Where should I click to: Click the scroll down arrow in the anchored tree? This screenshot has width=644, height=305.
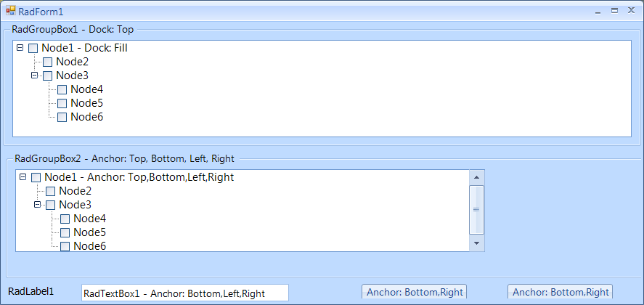(x=476, y=243)
